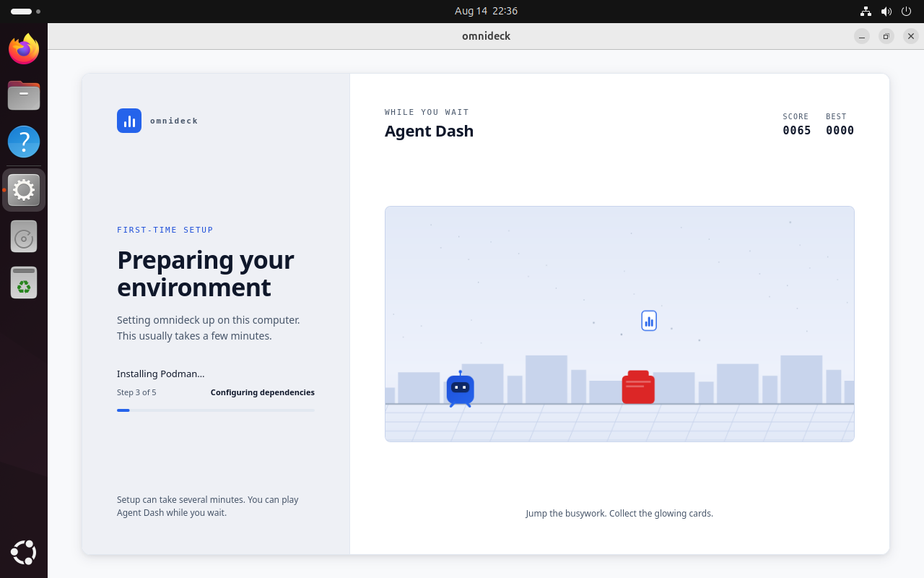Click the network status icon
Image resolution: width=924 pixels, height=578 pixels.
[x=866, y=12]
